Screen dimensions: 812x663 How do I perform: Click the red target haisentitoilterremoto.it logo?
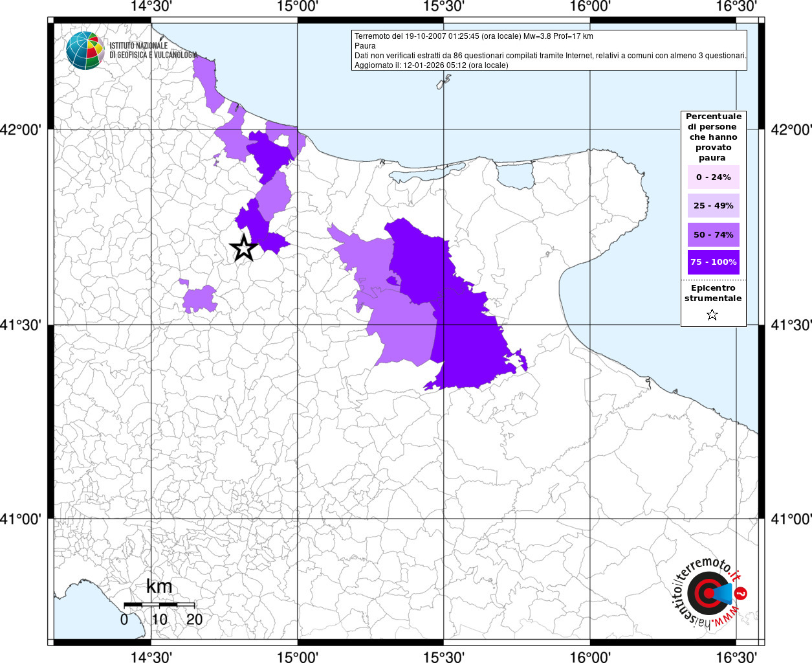click(x=707, y=593)
